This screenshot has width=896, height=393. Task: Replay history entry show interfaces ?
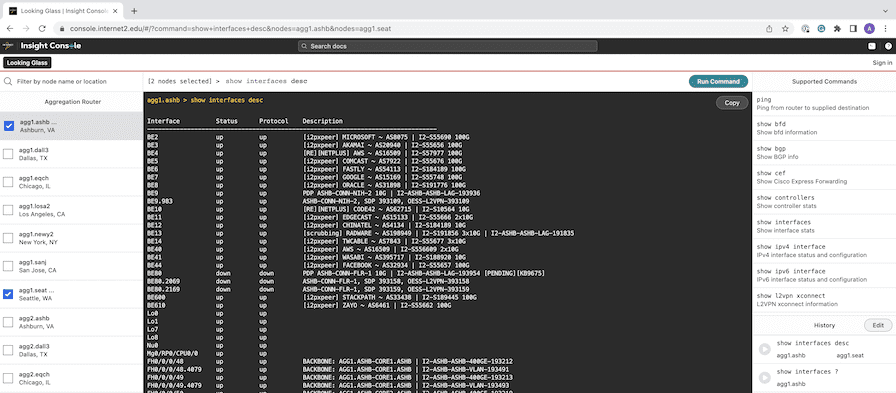765,378
